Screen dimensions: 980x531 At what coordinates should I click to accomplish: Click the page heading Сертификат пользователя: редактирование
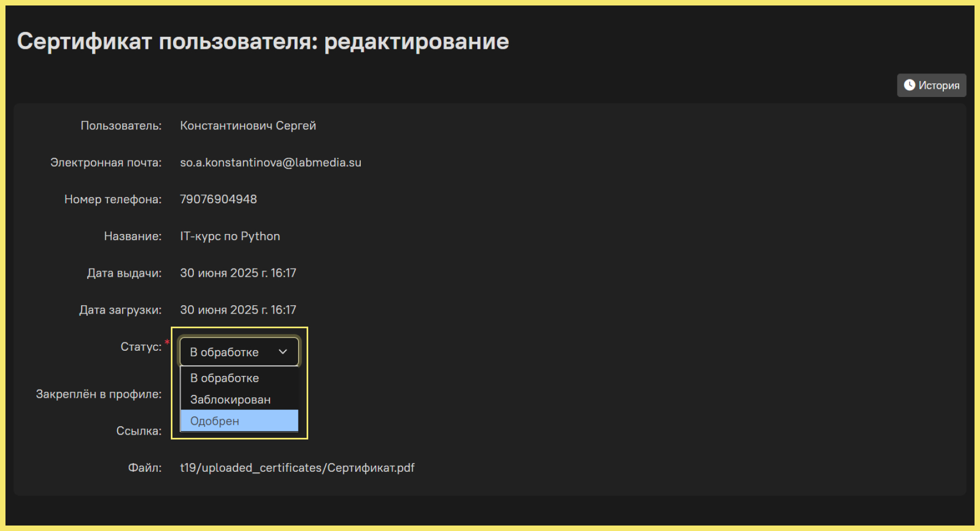click(x=263, y=42)
